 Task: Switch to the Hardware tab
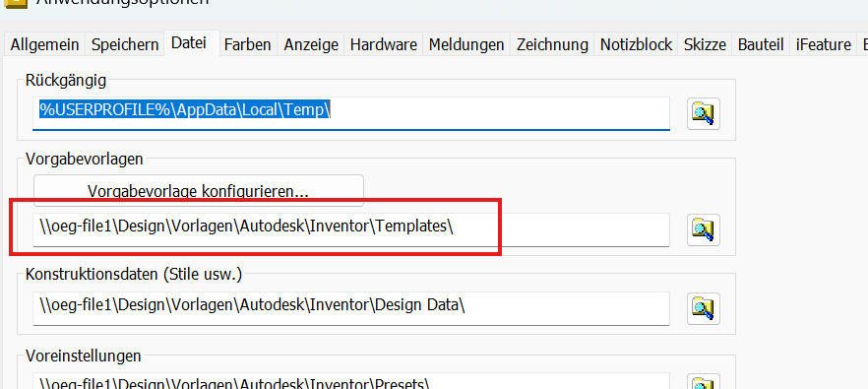[x=384, y=44]
